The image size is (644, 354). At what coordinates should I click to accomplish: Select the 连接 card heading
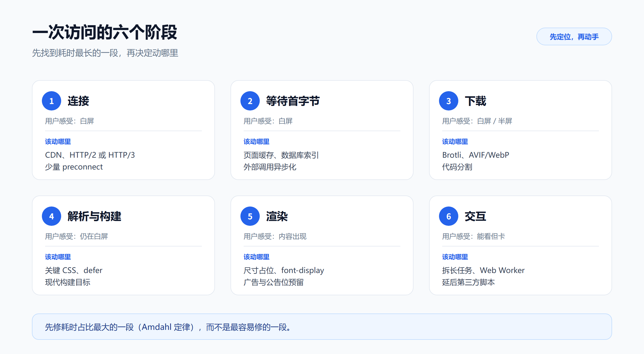78,101
